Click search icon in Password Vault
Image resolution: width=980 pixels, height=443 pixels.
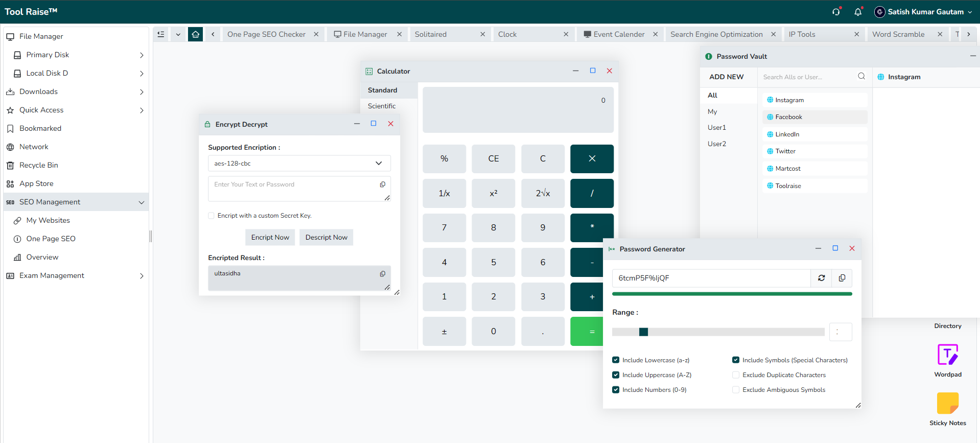point(861,77)
